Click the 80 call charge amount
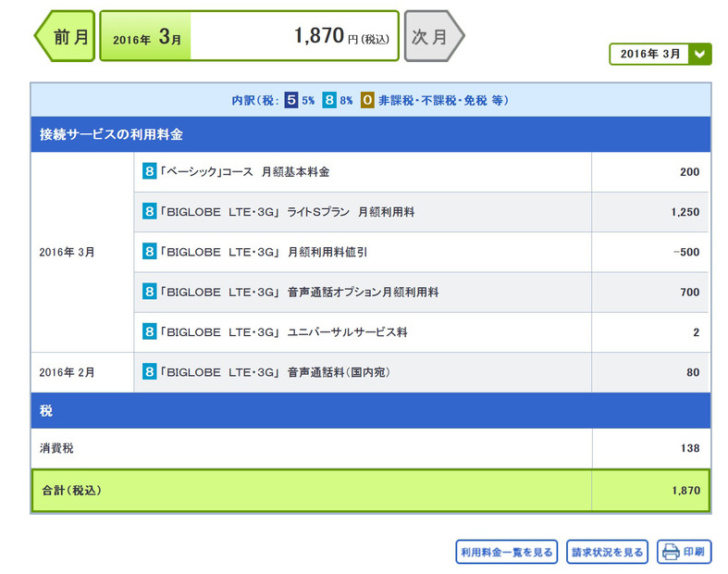Viewport: 728px width, 574px height. tap(693, 372)
